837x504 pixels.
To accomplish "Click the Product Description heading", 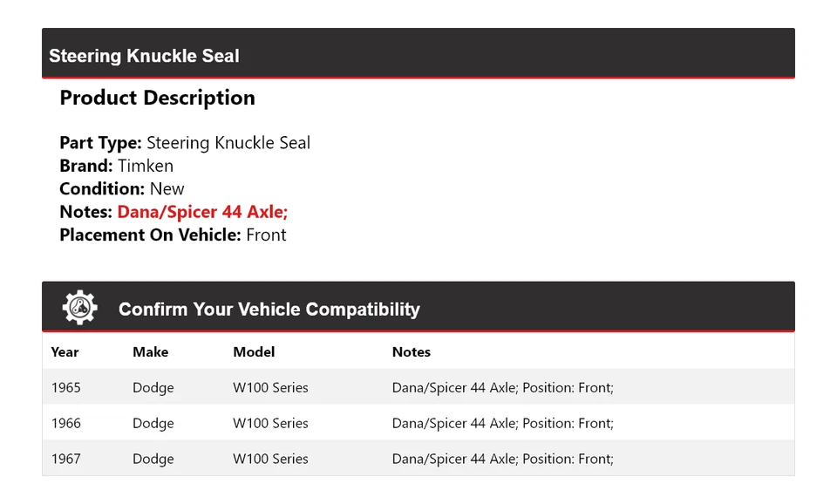I will tap(157, 98).
